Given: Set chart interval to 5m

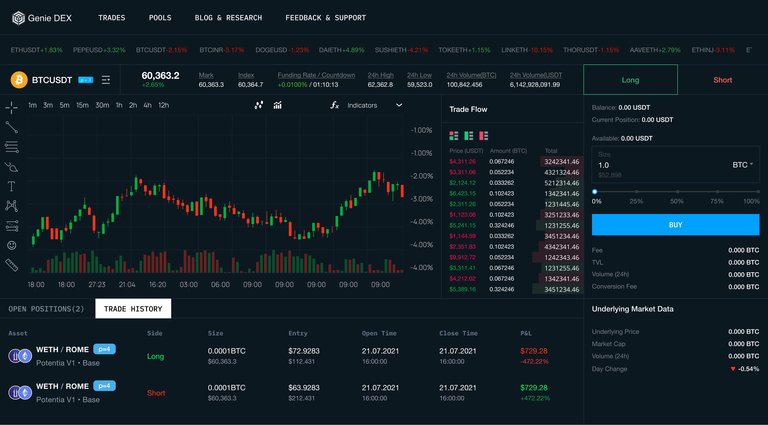Looking at the screenshot, I should (x=65, y=105).
